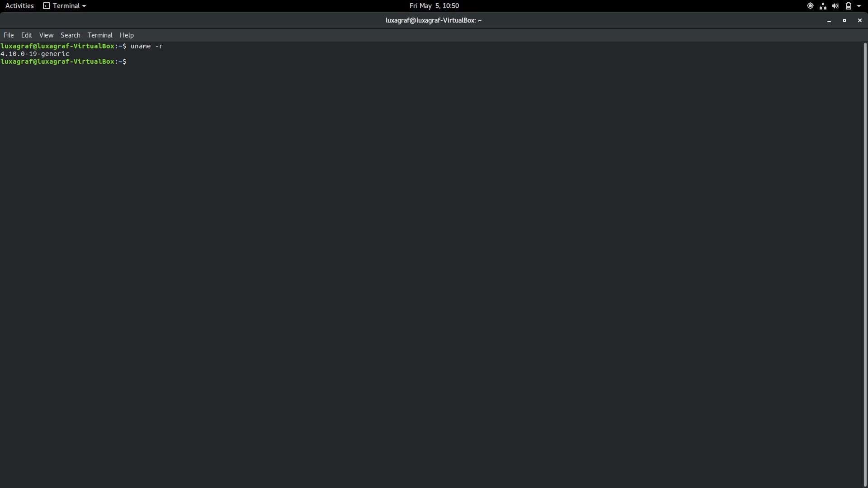Click the Help menu item
868x488 pixels.
[x=127, y=35]
